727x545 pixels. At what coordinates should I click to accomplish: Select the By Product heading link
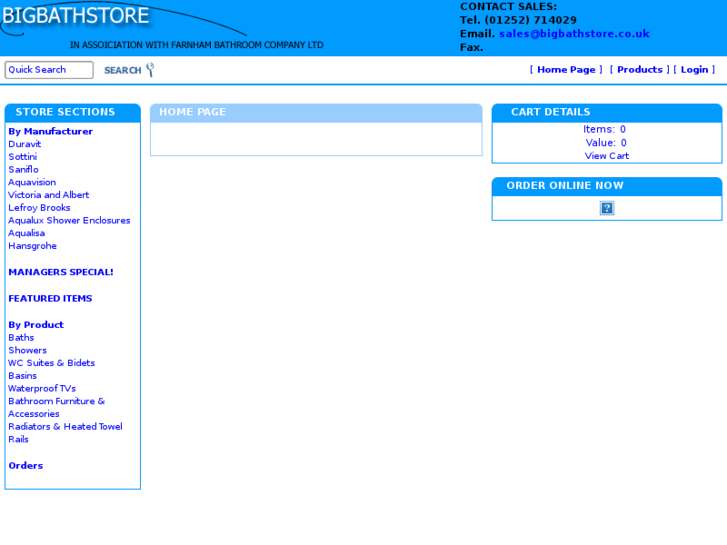[36, 325]
